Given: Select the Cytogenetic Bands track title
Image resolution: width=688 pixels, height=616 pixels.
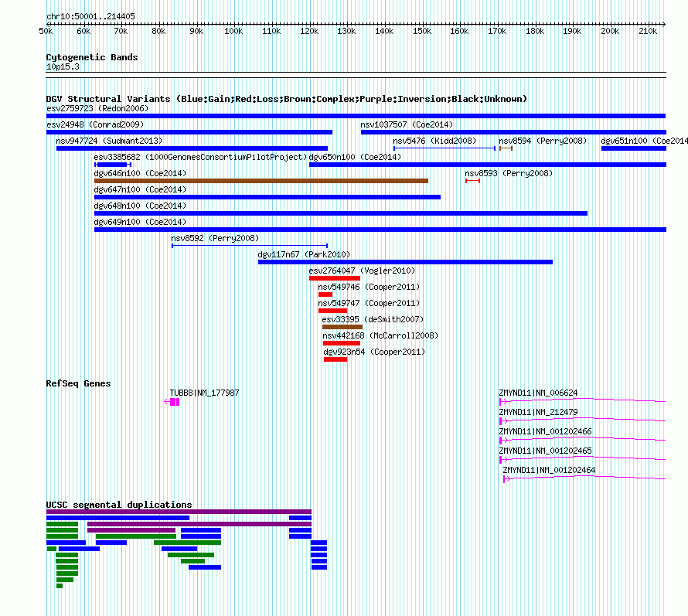Looking at the screenshot, I should point(92,57).
